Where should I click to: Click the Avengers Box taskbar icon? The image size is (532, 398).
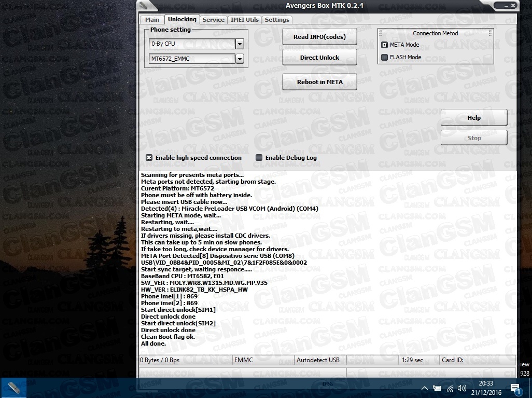(x=13, y=388)
